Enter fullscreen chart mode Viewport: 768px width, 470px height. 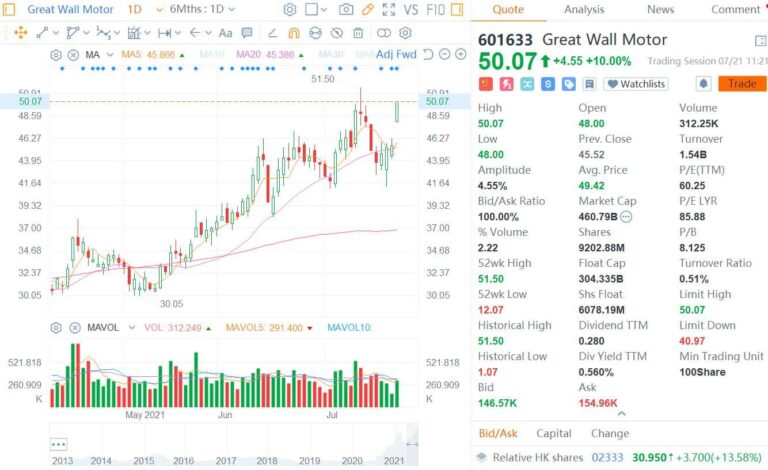coord(388,9)
